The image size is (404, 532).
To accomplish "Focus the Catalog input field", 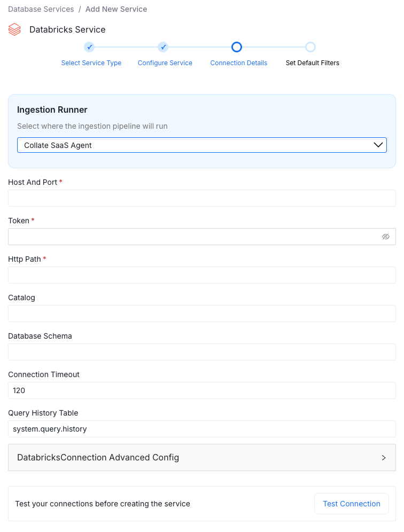I will tap(202, 314).
